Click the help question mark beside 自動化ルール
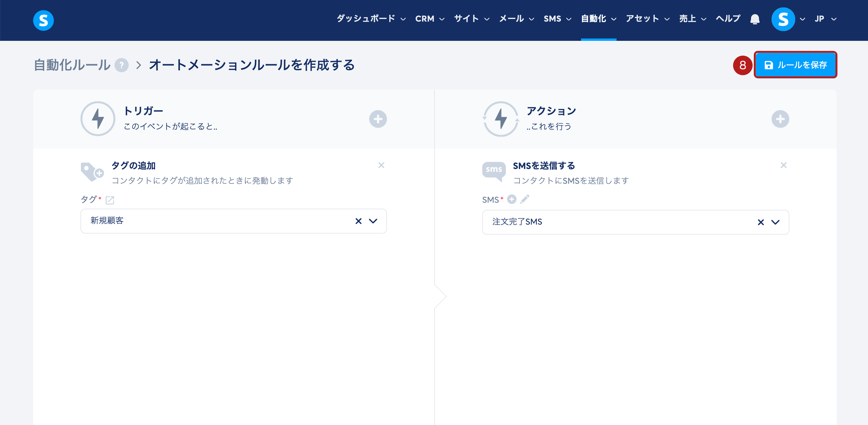The height and width of the screenshot is (425, 868). coord(122,65)
